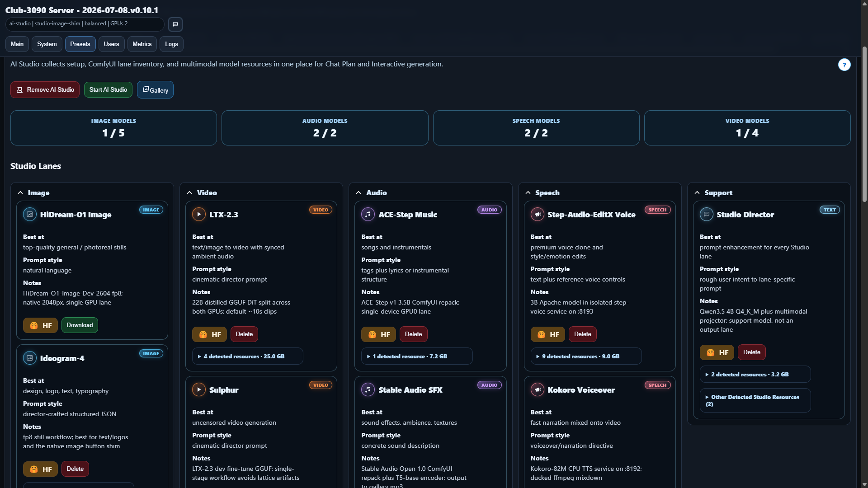Viewport: 868px width, 488px height.
Task: Delete the ACE-Step Music model
Action: (x=413, y=334)
